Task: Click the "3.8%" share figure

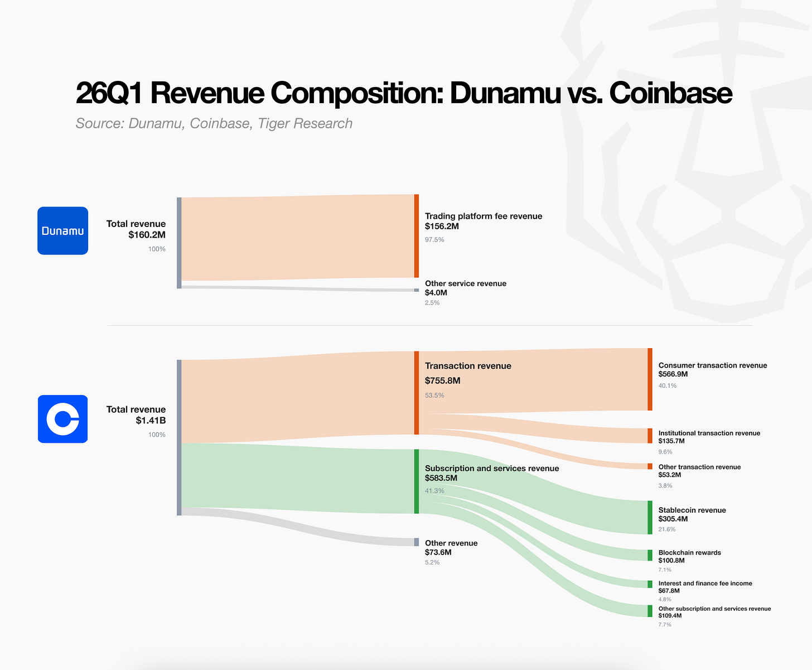Action: (665, 486)
